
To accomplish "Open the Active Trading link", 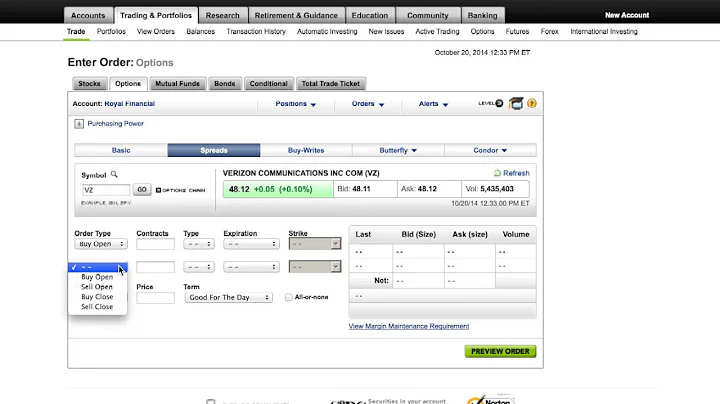I will (437, 32).
